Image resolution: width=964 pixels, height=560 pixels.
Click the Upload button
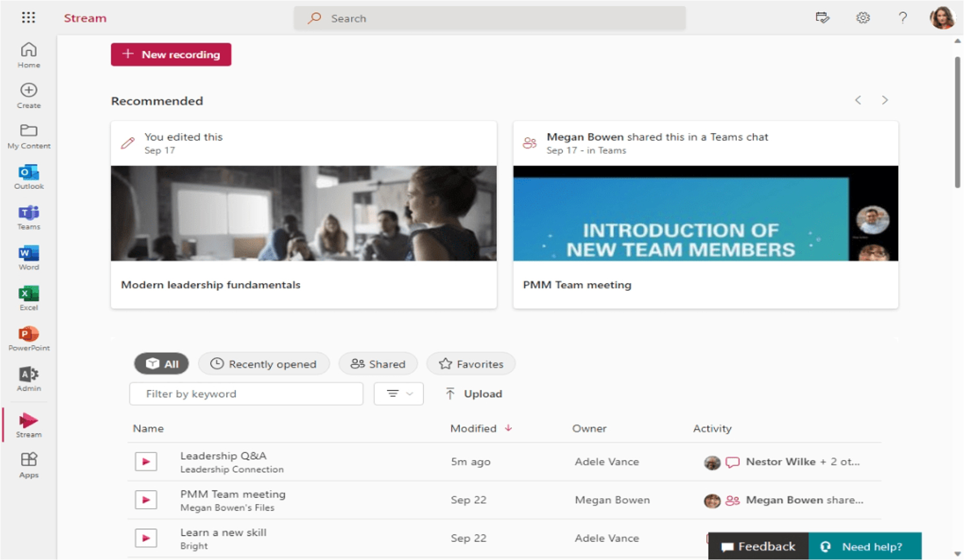(474, 394)
